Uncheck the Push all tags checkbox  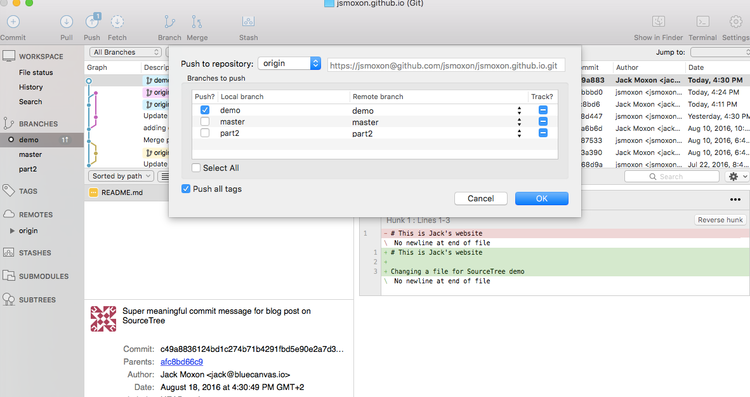click(186, 189)
